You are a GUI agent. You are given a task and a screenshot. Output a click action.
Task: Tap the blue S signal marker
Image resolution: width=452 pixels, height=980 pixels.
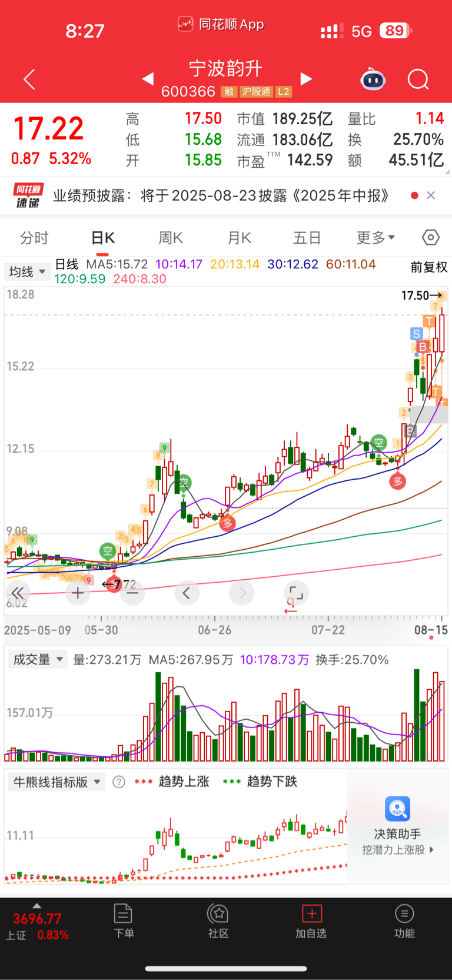[x=416, y=334]
